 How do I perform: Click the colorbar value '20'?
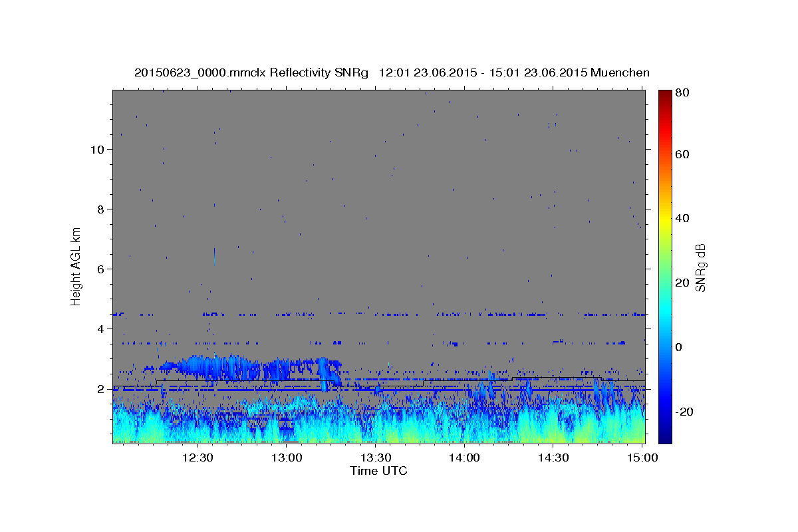(x=684, y=283)
